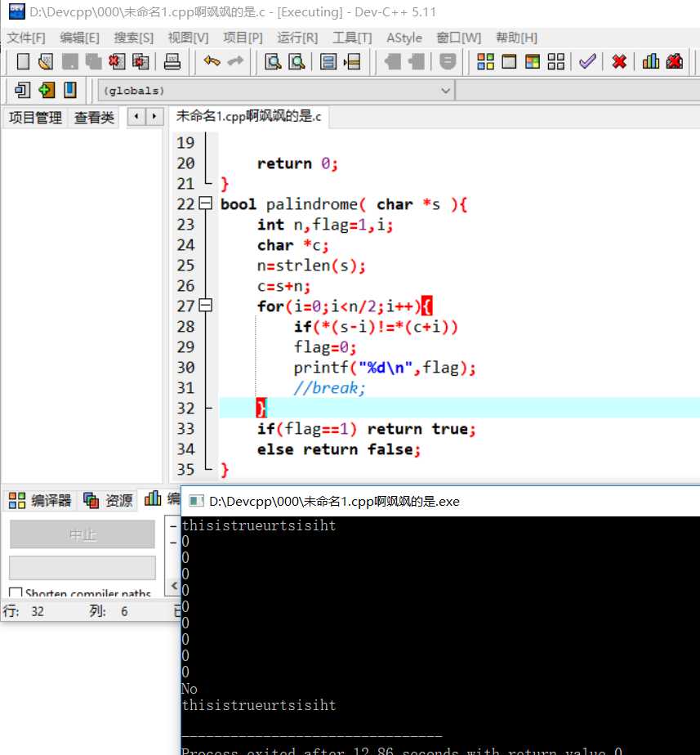Click the Undo arrow icon
Image resolution: width=700 pixels, height=755 pixels.
pyautogui.click(x=212, y=61)
